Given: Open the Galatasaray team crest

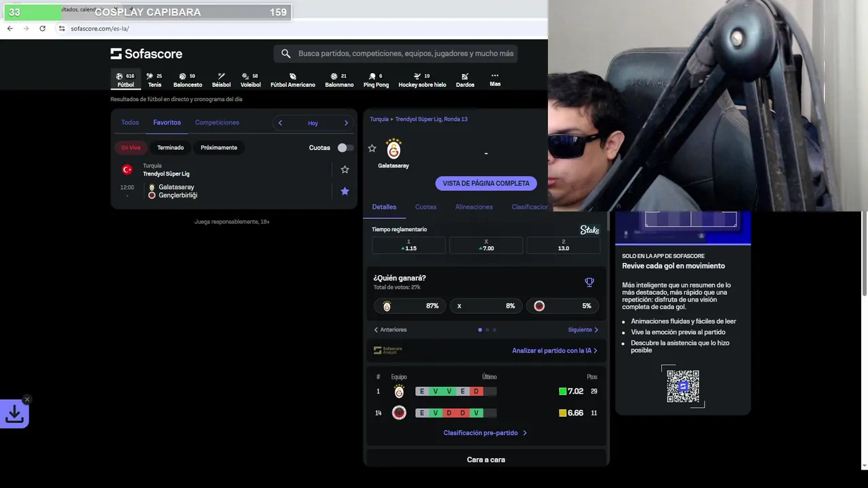Looking at the screenshot, I should (x=393, y=148).
